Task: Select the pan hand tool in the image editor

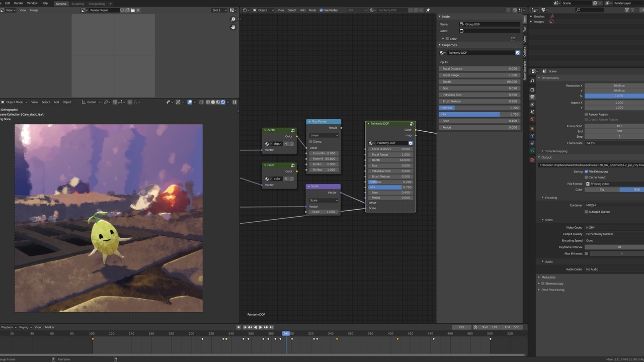Action: [233, 27]
